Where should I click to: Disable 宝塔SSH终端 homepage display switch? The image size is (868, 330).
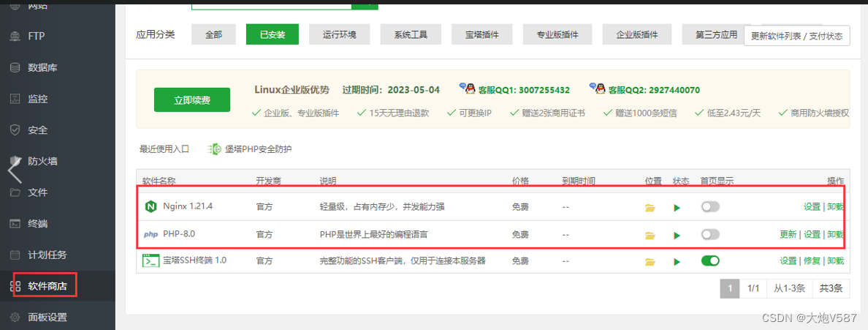[710, 260]
